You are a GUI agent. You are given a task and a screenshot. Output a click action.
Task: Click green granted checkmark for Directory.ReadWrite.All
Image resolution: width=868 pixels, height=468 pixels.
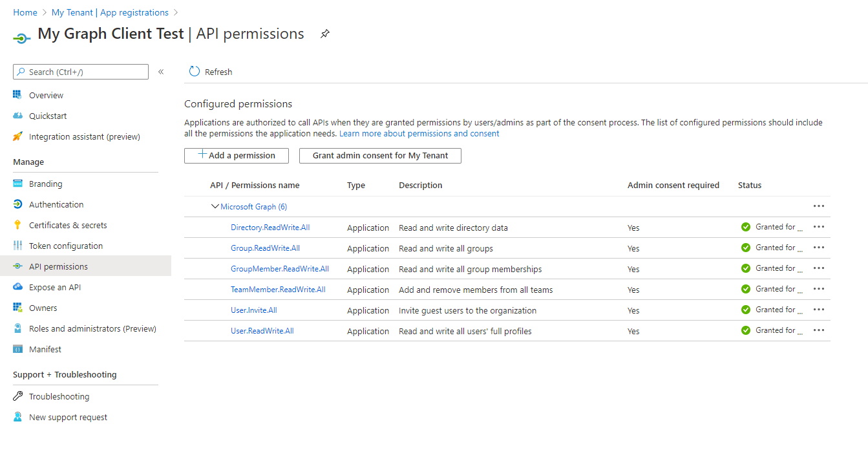coord(746,227)
